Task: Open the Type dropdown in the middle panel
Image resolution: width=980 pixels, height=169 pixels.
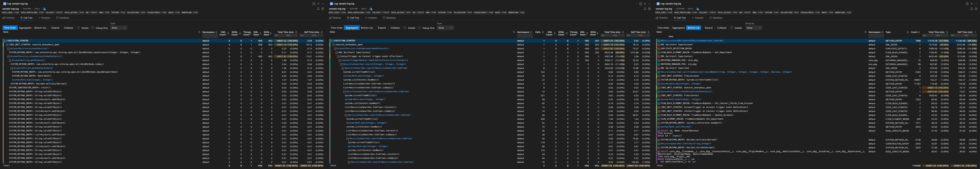Action: (x=445, y=28)
